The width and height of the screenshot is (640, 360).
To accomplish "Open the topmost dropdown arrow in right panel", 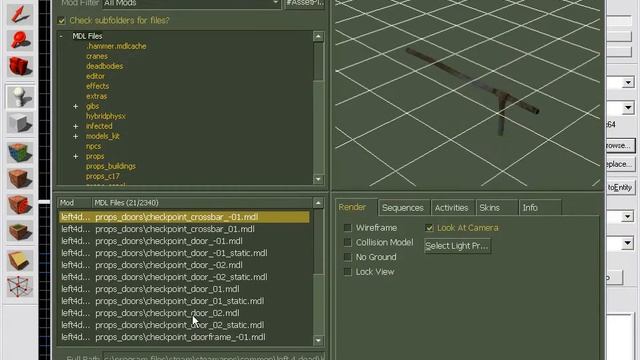I will [628, 83].
